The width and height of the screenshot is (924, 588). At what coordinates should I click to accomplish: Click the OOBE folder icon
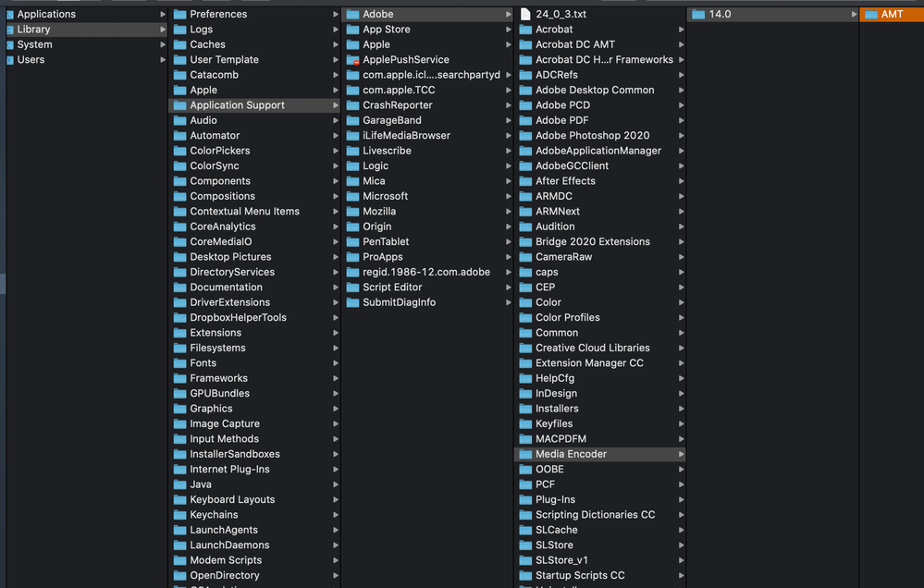coord(525,470)
